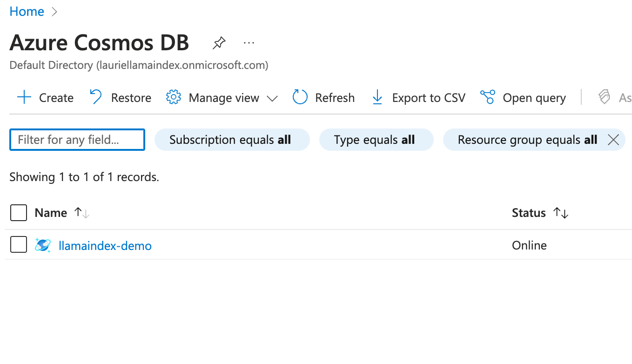632x364 pixels.
Task: Sort records by Status column
Action: click(x=561, y=213)
